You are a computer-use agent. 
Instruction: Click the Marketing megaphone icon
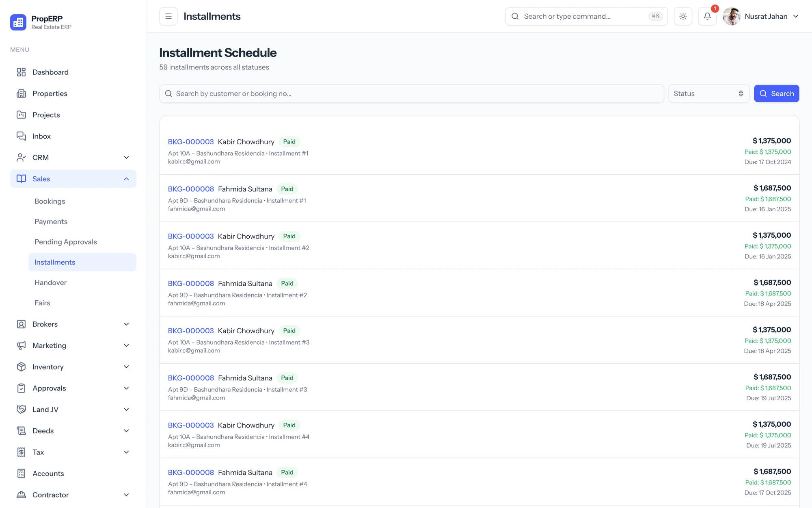[x=21, y=345]
